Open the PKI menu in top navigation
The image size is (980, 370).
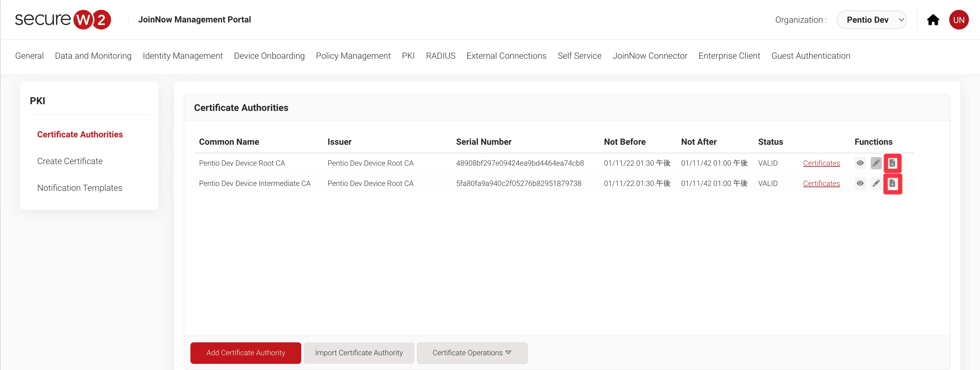click(x=408, y=56)
